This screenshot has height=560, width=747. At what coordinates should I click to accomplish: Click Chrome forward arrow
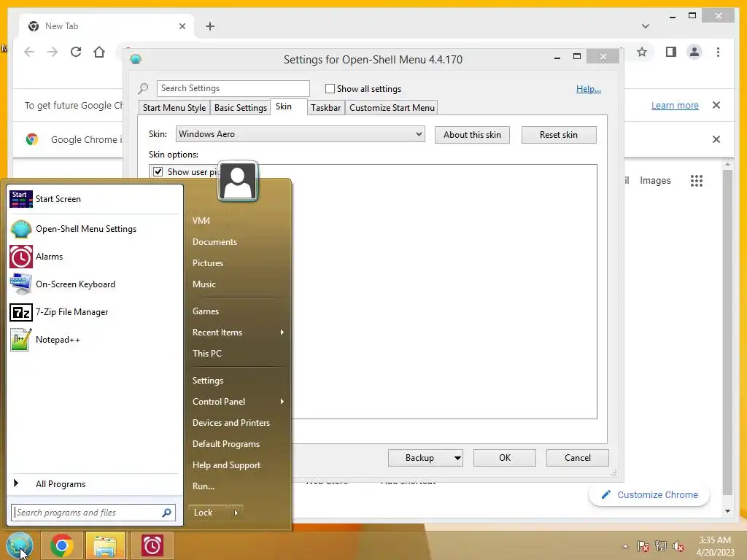(x=53, y=52)
